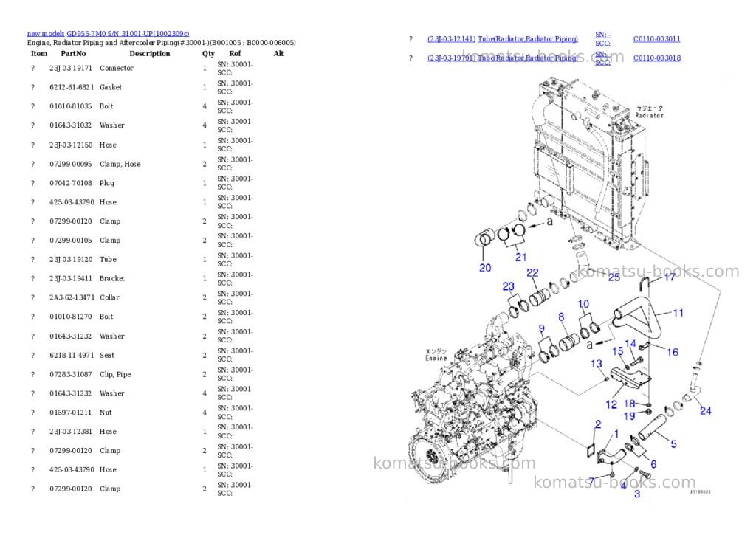The image size is (756, 535).
Task: Select part 01597-01211 Nut
Action: [x=70, y=413]
